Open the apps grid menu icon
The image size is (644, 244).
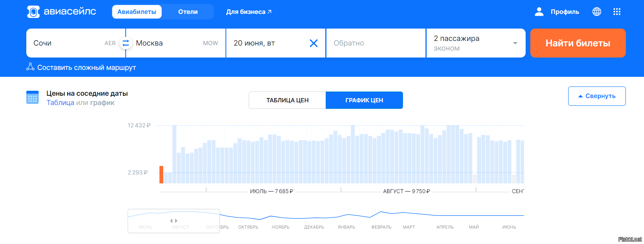(x=617, y=12)
